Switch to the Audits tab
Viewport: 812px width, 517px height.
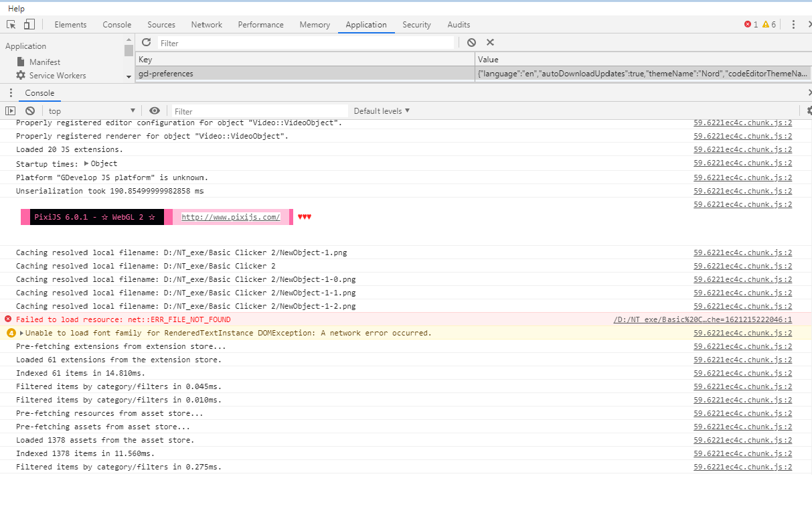pos(459,25)
